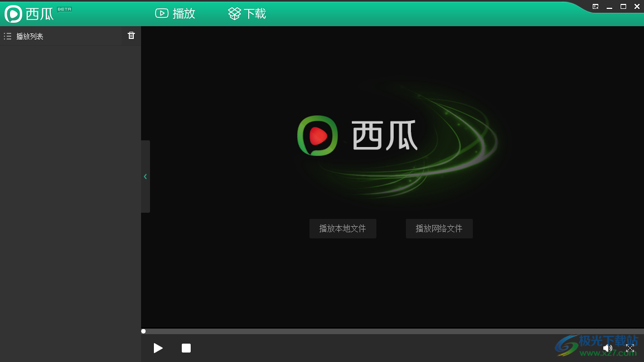Image resolution: width=644 pixels, height=362 pixels.
Task: Switch to the 下载 tab
Action: tap(246, 13)
